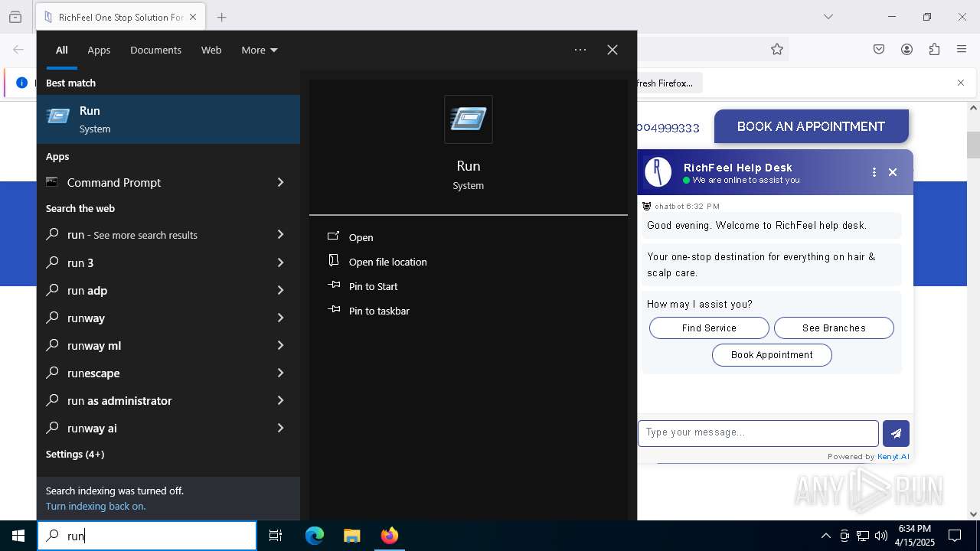Image resolution: width=980 pixels, height=551 pixels.
Task: Close the RichFeel browser tab
Action: point(193,17)
